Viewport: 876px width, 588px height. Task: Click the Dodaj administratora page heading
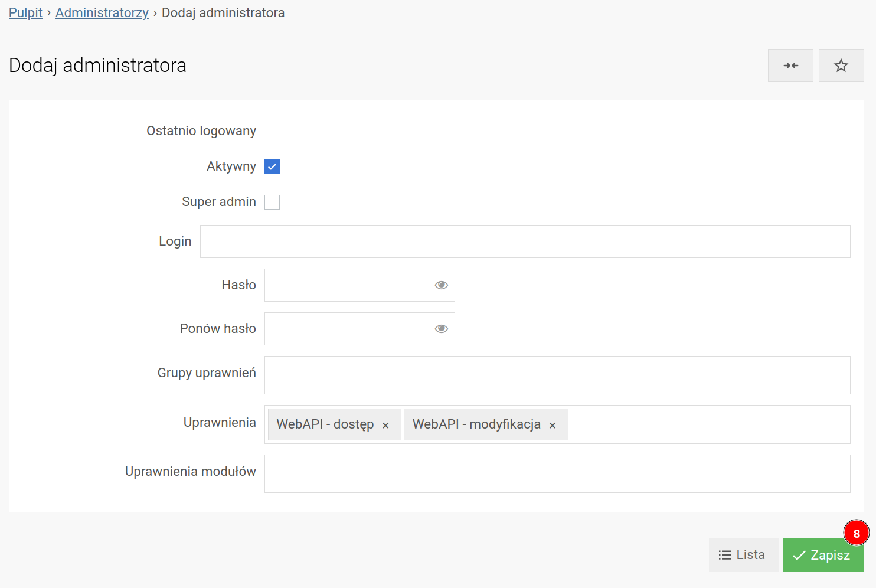[x=97, y=66]
